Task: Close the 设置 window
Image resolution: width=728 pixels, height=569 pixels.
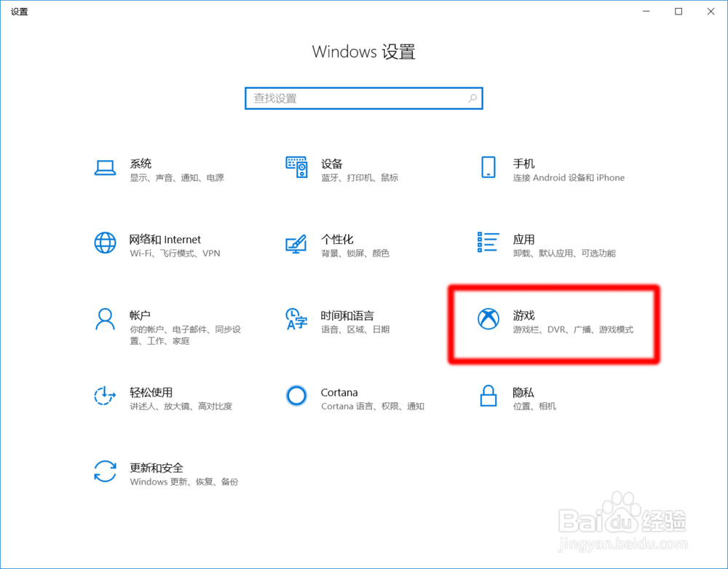Action: (x=711, y=12)
